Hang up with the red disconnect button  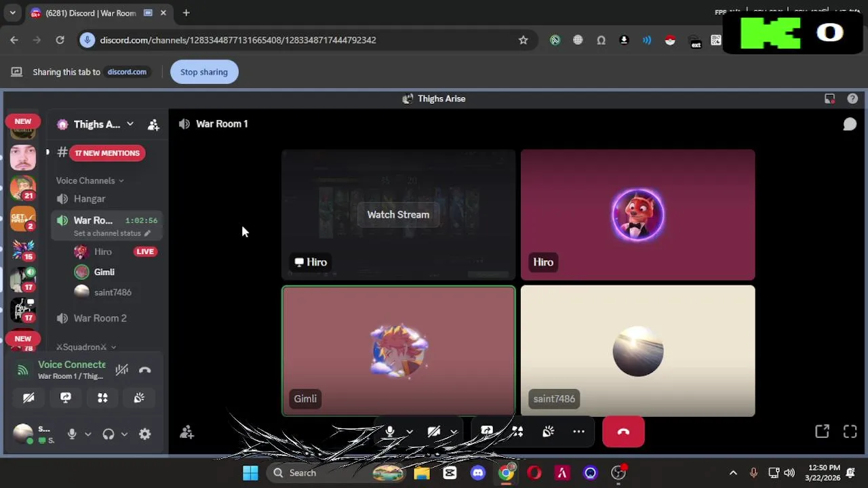click(x=623, y=432)
